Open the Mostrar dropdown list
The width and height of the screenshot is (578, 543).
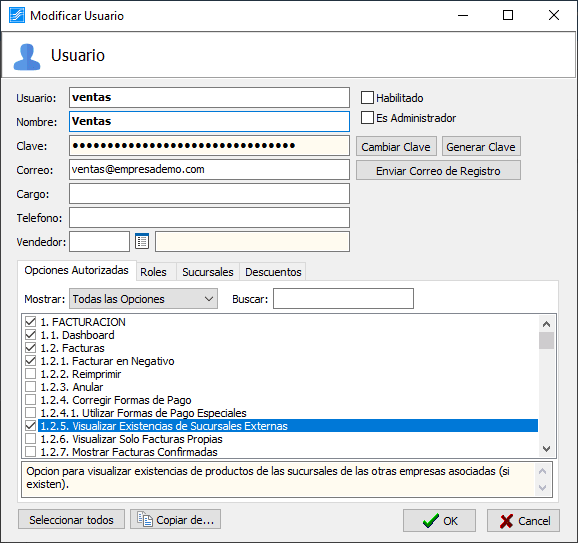[143, 299]
